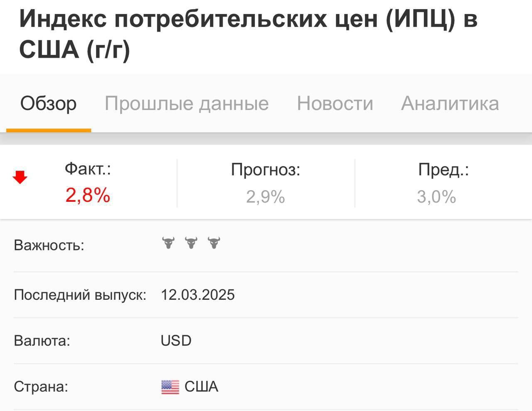The width and height of the screenshot is (532, 411).
Task: Select the actual value 2,8%
Action: pos(88,195)
